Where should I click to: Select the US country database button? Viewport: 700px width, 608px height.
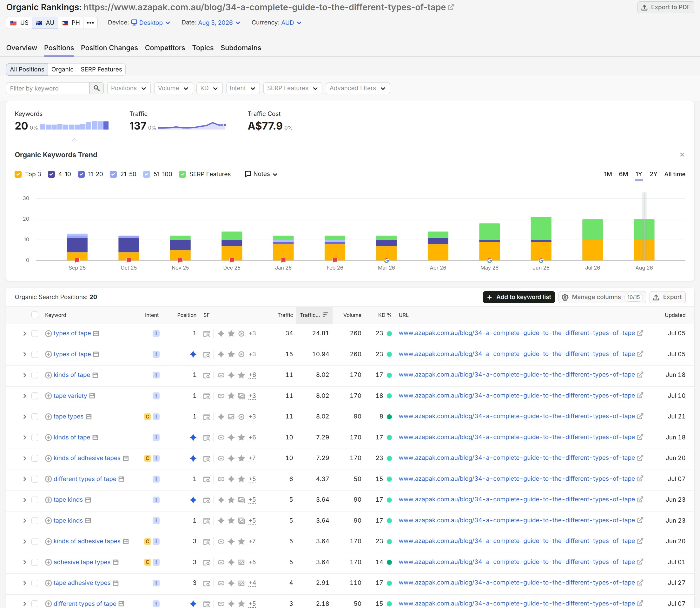point(19,23)
